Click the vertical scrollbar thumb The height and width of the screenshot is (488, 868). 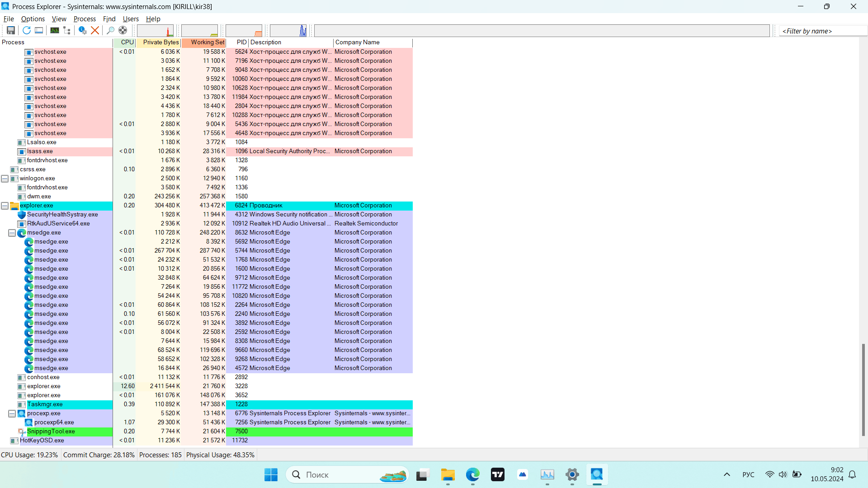863,389
